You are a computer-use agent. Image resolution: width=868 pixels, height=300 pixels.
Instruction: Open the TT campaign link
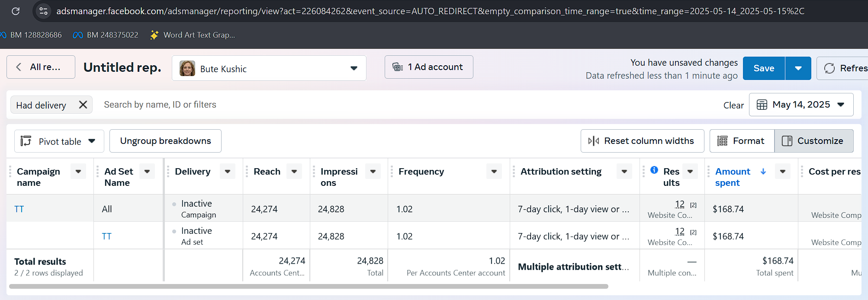click(x=19, y=209)
